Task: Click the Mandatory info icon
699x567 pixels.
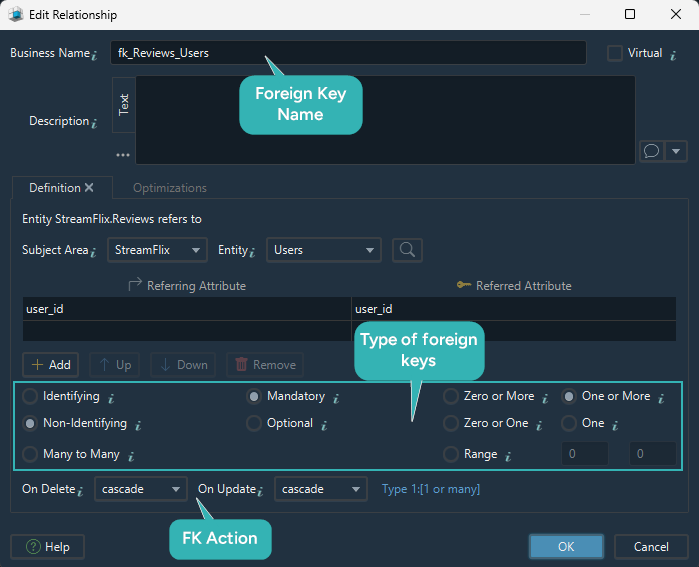Action: (x=336, y=398)
